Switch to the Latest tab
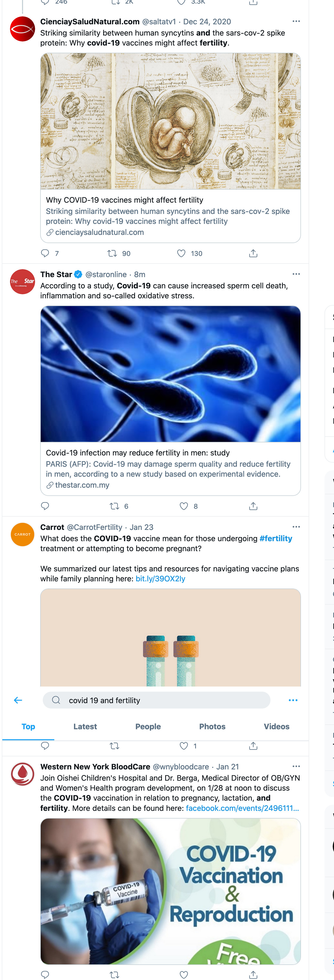Screen dimensions: 334x980 (85, 726)
